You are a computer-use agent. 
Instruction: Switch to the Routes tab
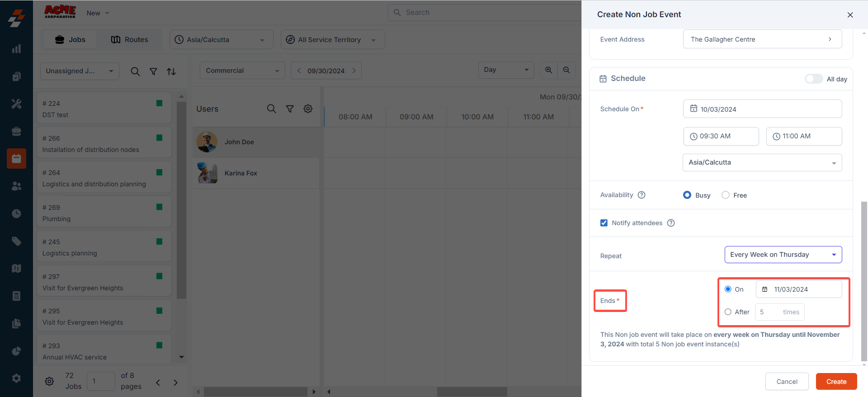pos(130,40)
